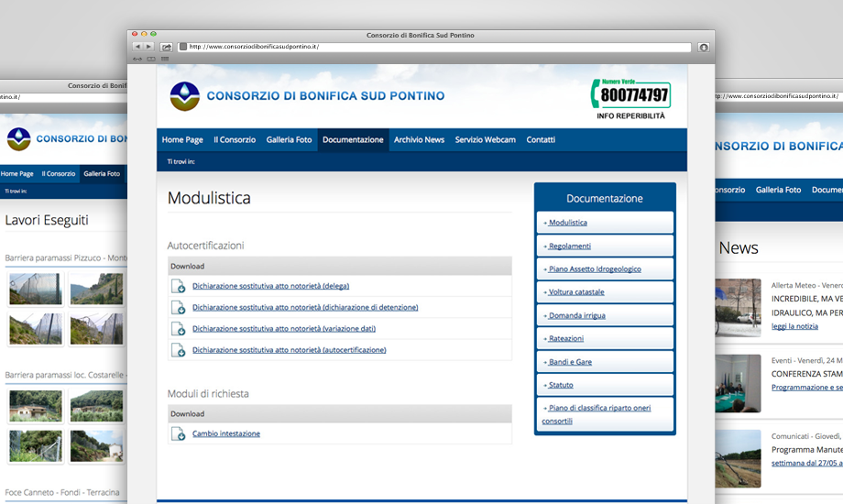The width and height of the screenshot is (843, 504).
Task: Open Alerta Meteo news photo in right window
Action: pos(738,308)
